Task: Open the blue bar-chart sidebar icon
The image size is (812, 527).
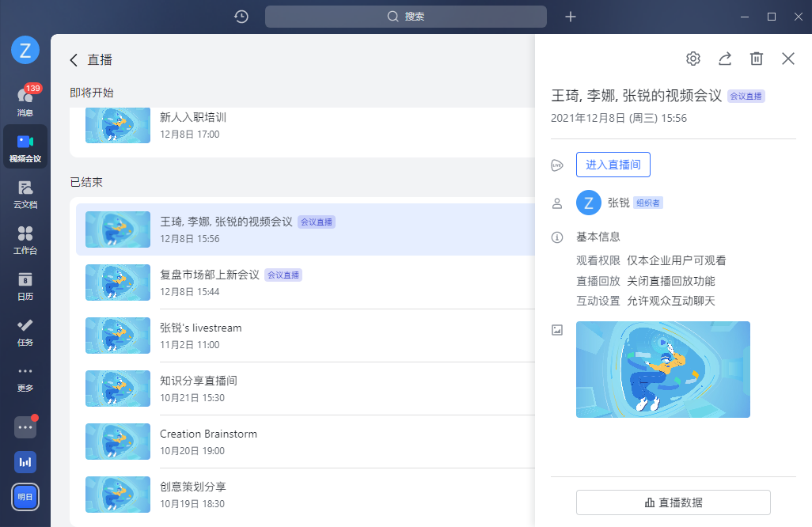Action: point(25,462)
